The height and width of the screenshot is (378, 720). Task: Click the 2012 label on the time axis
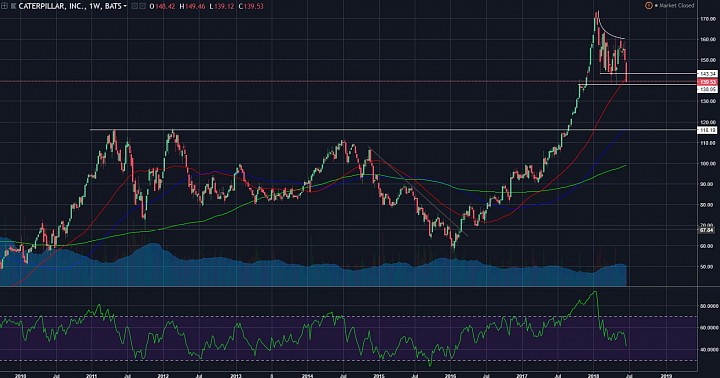pos(163,375)
